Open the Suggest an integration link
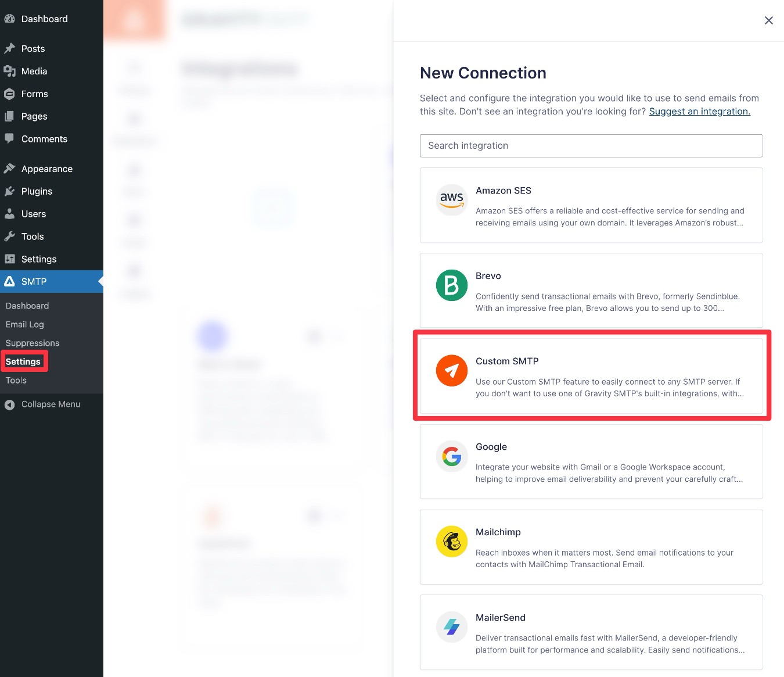Viewport: 784px width, 677px height. coord(699,112)
